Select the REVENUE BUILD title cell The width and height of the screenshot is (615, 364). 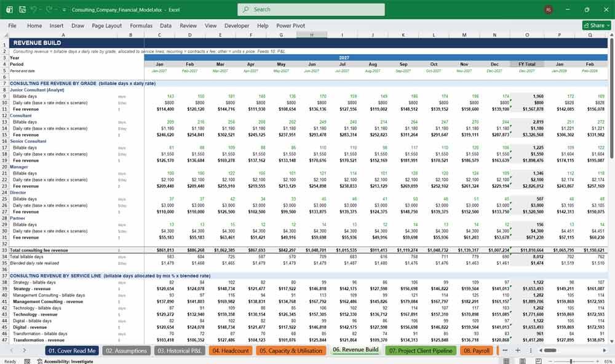click(x=38, y=43)
